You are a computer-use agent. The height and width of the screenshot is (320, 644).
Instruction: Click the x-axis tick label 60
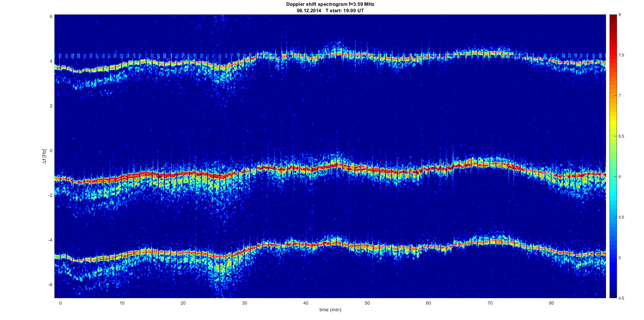click(428, 303)
